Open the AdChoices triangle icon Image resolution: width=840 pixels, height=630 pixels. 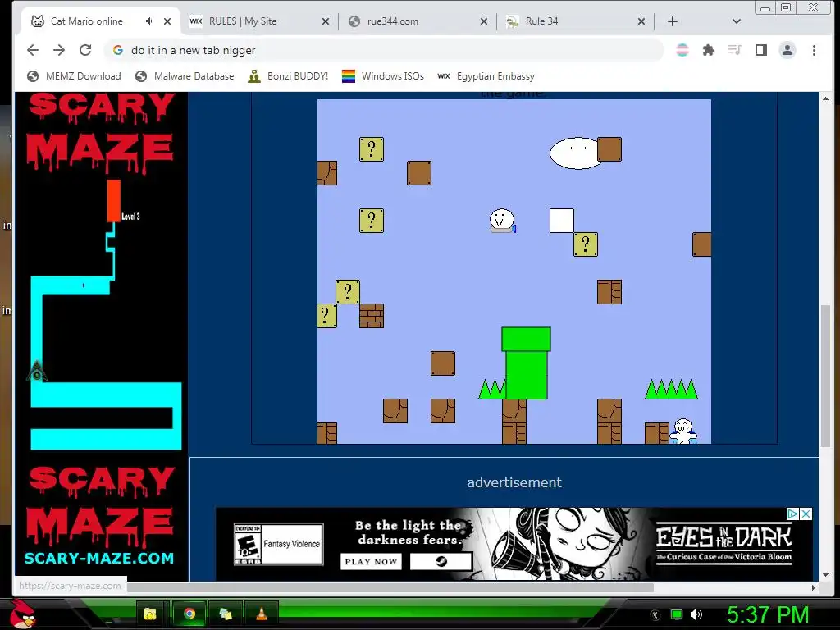point(792,514)
